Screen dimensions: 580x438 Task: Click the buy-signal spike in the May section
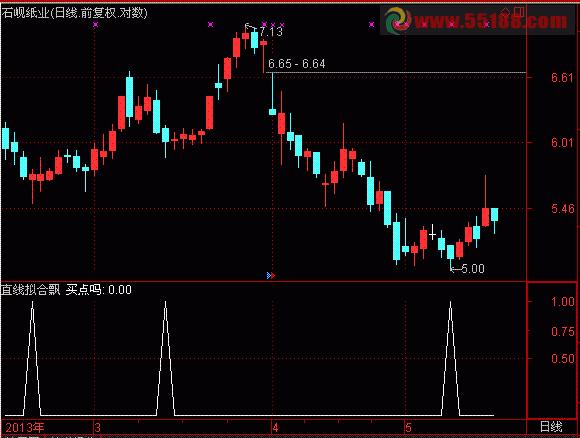451,358
